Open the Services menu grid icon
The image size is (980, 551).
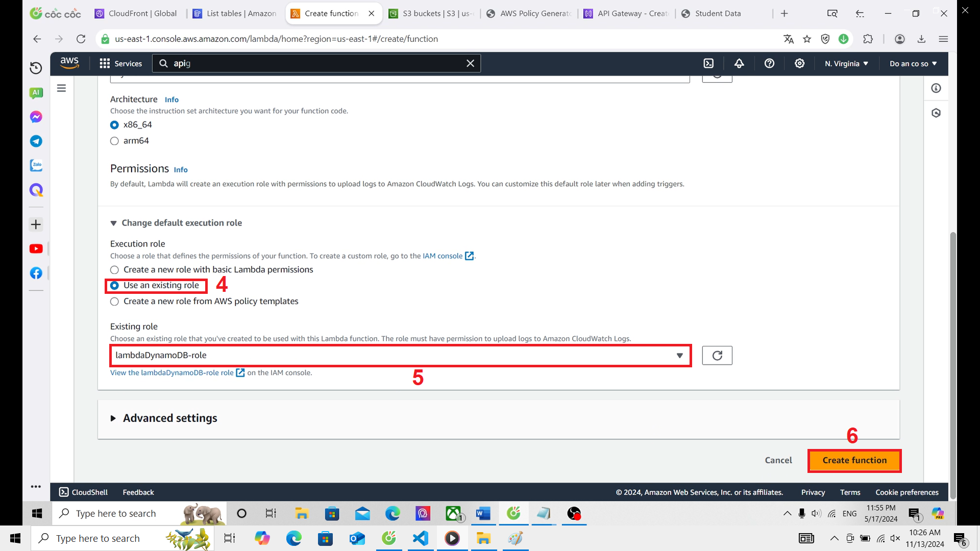click(105, 63)
